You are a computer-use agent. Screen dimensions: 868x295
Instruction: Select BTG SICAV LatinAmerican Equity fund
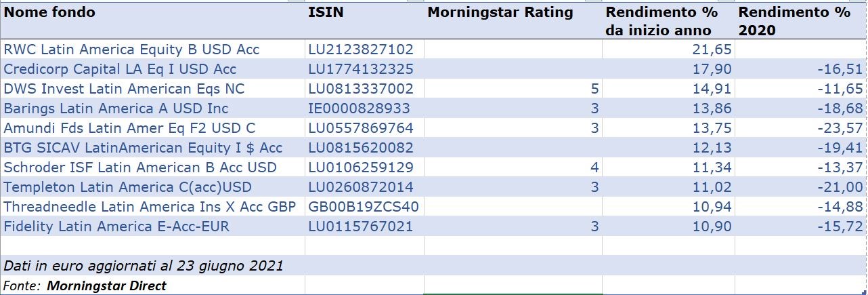point(143,148)
